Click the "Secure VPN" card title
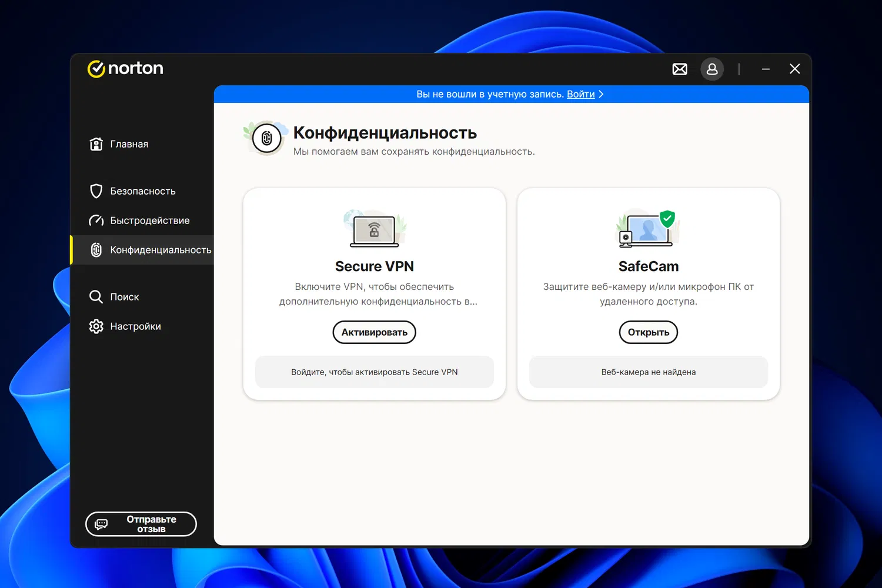Screen dimensions: 882x588 pos(375,266)
